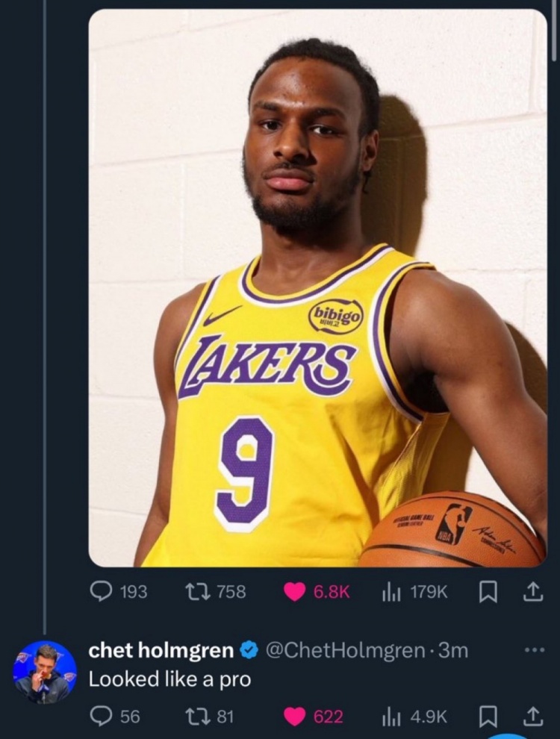Screen dimensions: 560x739
Task: Unlike chet holmgren's comment with 622 likes
Action: click(x=296, y=717)
